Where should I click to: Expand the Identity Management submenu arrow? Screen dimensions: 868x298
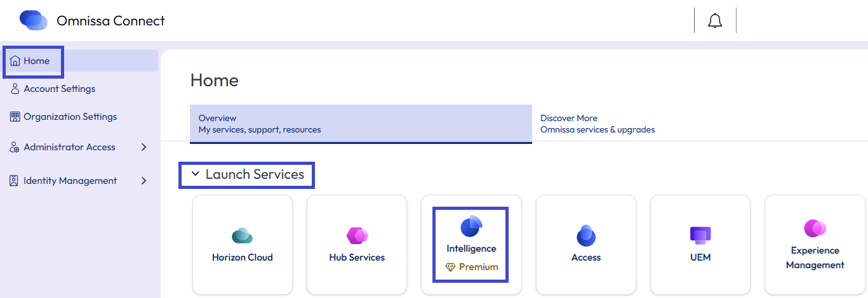click(144, 181)
